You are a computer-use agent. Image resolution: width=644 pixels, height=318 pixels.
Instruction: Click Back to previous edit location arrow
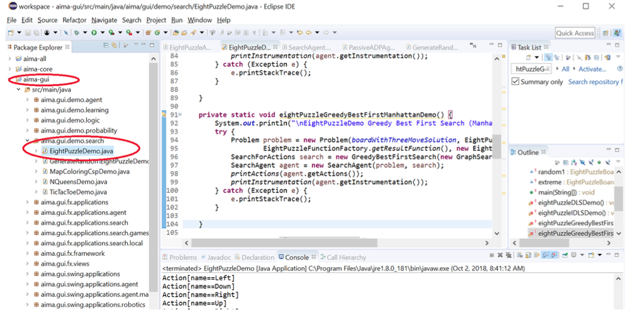(x=299, y=33)
